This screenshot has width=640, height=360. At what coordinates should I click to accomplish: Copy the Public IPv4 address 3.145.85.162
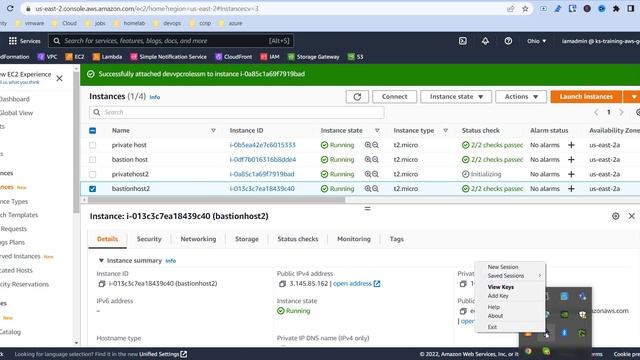pos(282,284)
